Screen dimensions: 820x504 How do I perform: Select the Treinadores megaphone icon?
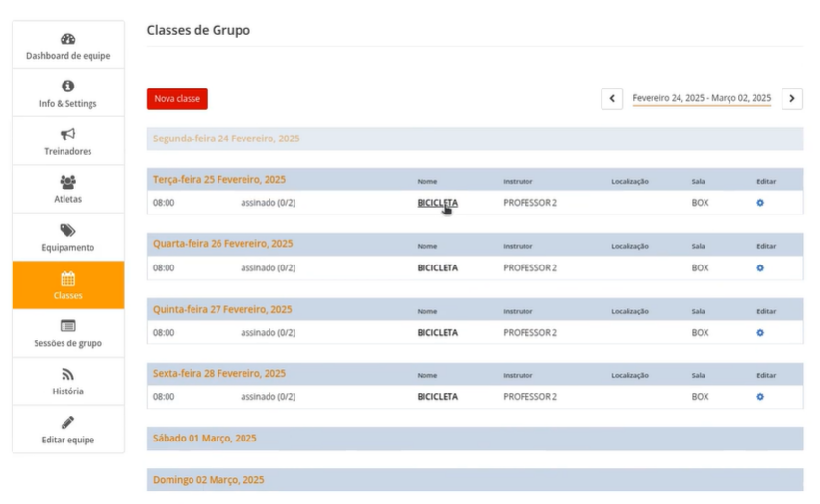click(x=67, y=135)
